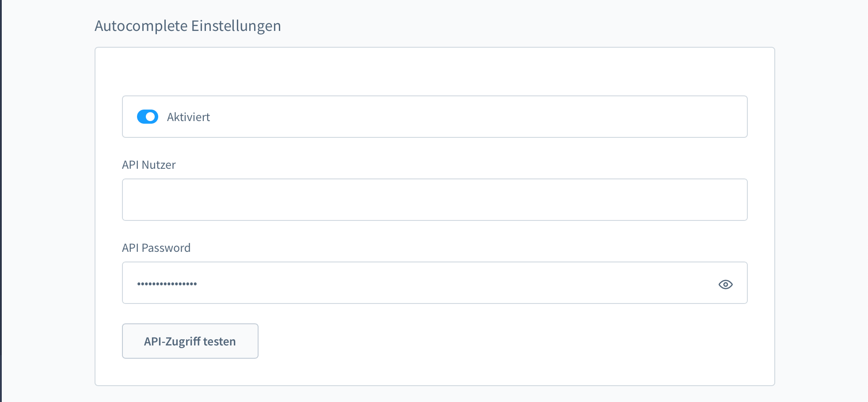The width and height of the screenshot is (868, 402).
Task: Test the API access
Action: pyautogui.click(x=190, y=341)
